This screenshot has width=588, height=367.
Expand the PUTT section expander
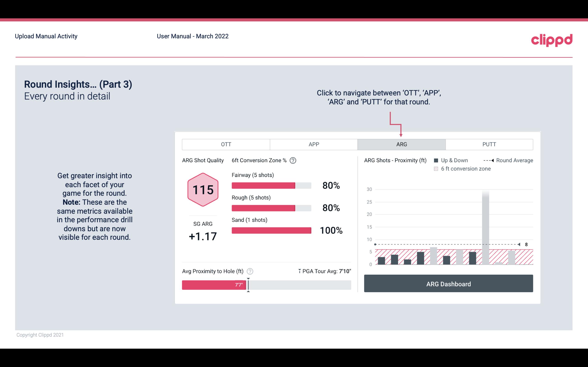[x=488, y=145]
